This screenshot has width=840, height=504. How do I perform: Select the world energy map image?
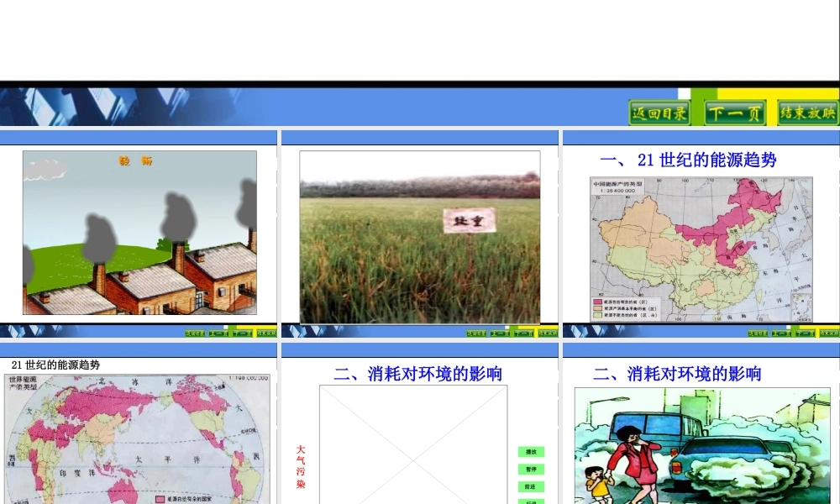click(138, 438)
